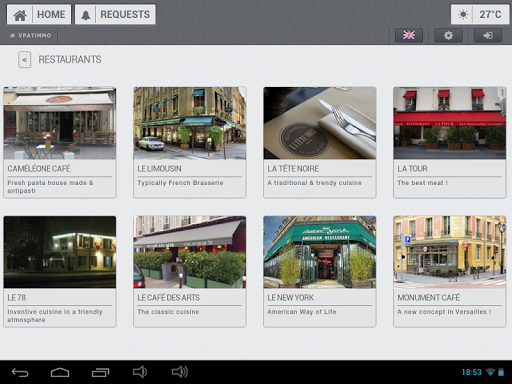Lower volume with speaker icon
512x384 pixels.
(x=140, y=372)
